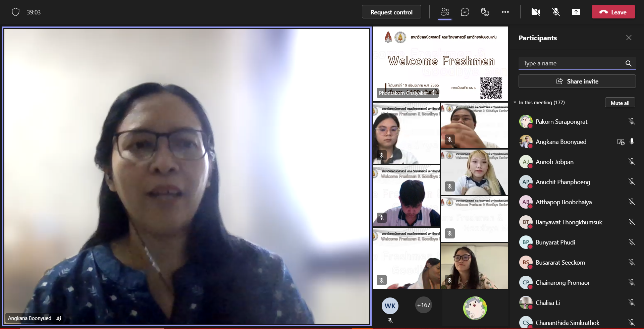Image resolution: width=644 pixels, height=329 pixels.
Task: Select participant Chalisa Li
Action: [x=577, y=303]
